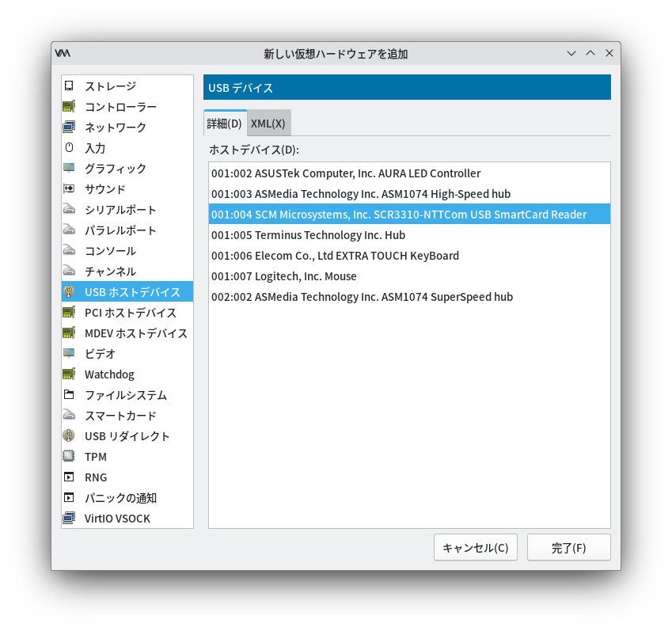This screenshot has width=672, height=631.
Task: Pick the ネットワーク network icon
Action: pos(69,127)
